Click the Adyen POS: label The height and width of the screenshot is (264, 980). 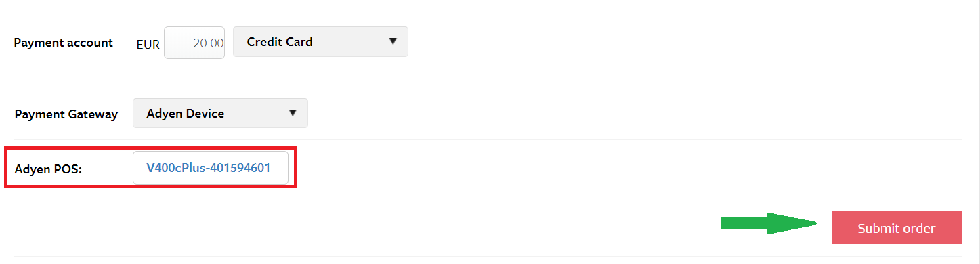(48, 169)
